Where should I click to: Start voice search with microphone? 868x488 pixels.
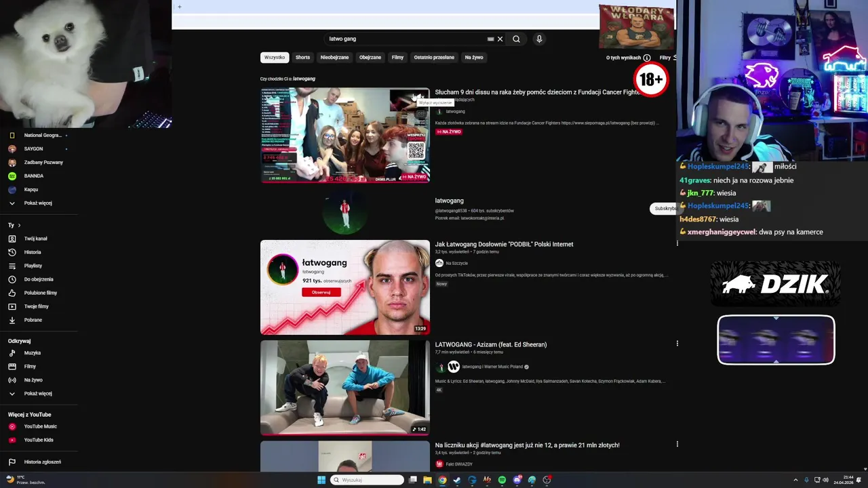[539, 39]
